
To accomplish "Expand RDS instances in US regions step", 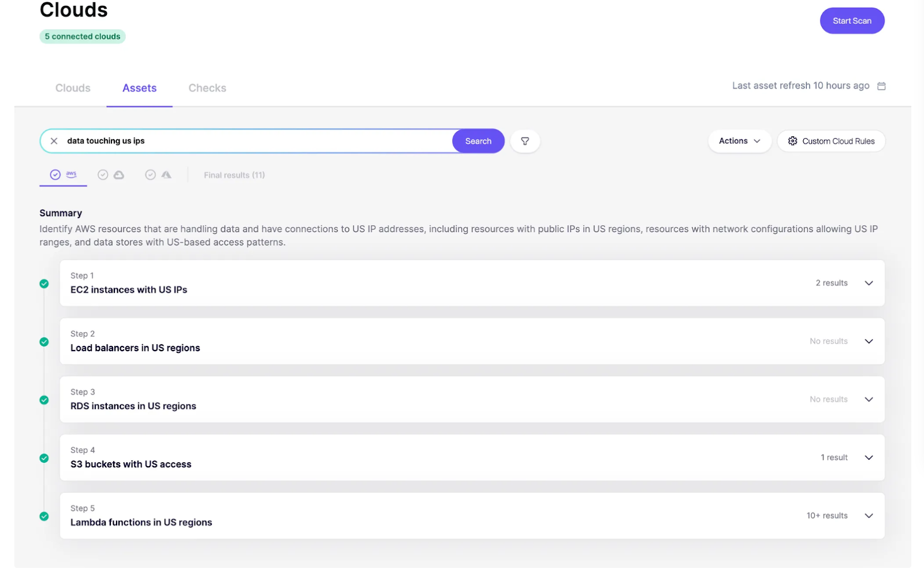I will [869, 399].
